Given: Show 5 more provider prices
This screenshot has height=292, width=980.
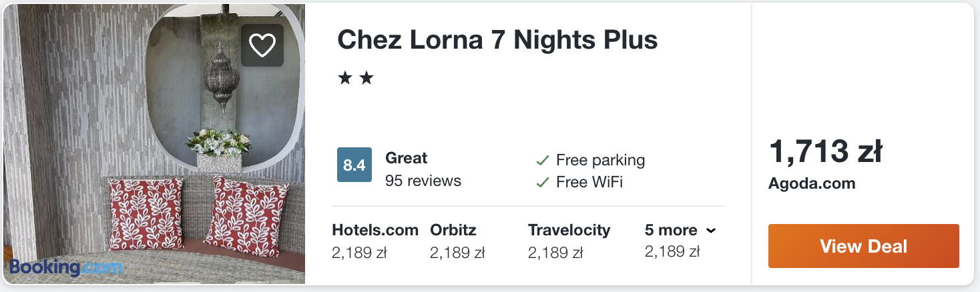Looking at the screenshot, I should 671,231.
